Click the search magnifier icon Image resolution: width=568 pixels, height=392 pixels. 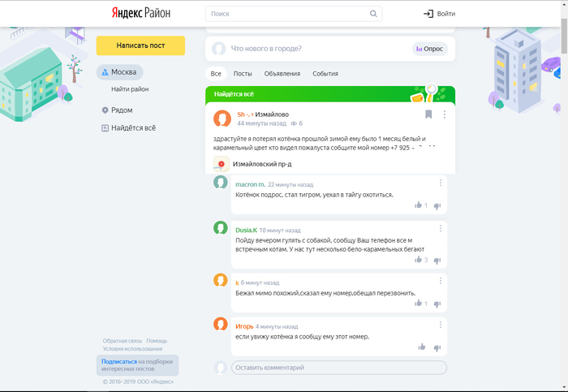click(x=373, y=14)
